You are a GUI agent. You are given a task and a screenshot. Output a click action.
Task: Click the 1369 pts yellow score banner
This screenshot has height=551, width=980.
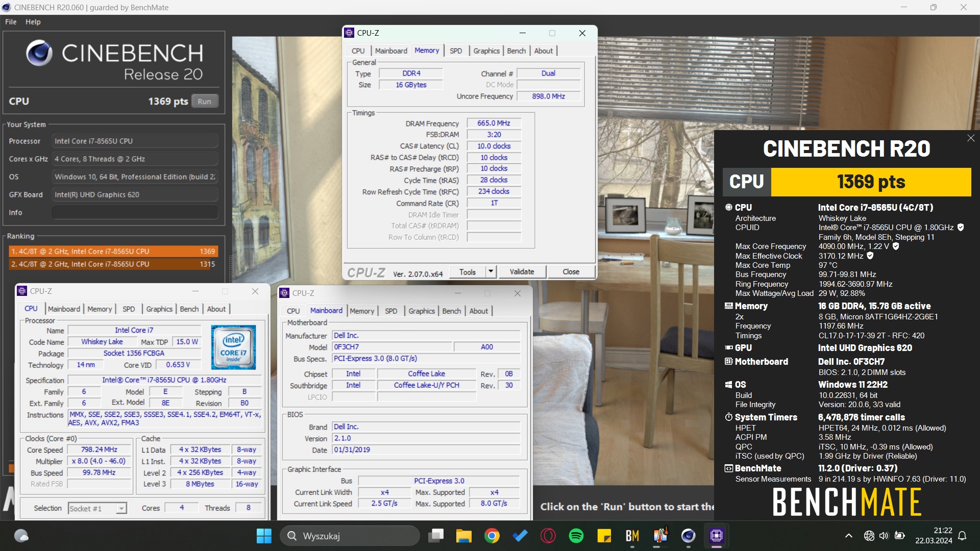coord(871,182)
